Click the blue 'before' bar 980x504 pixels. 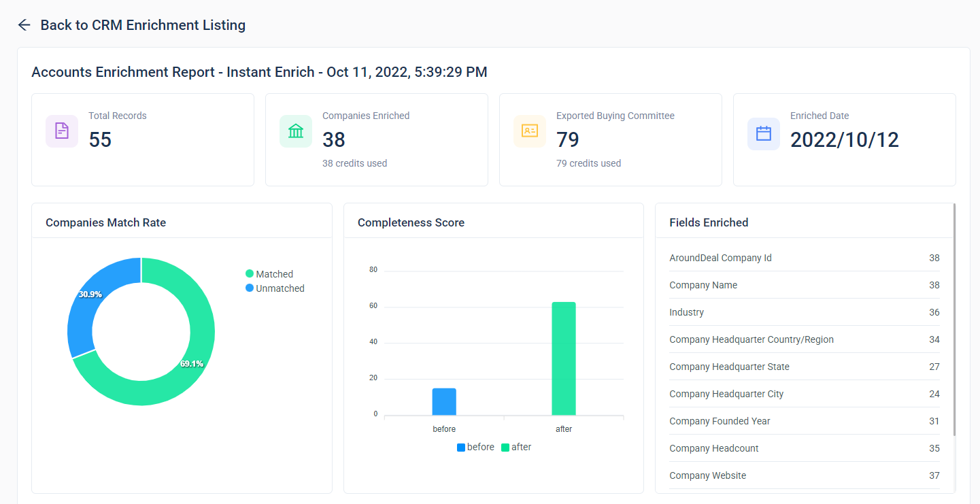[444, 402]
